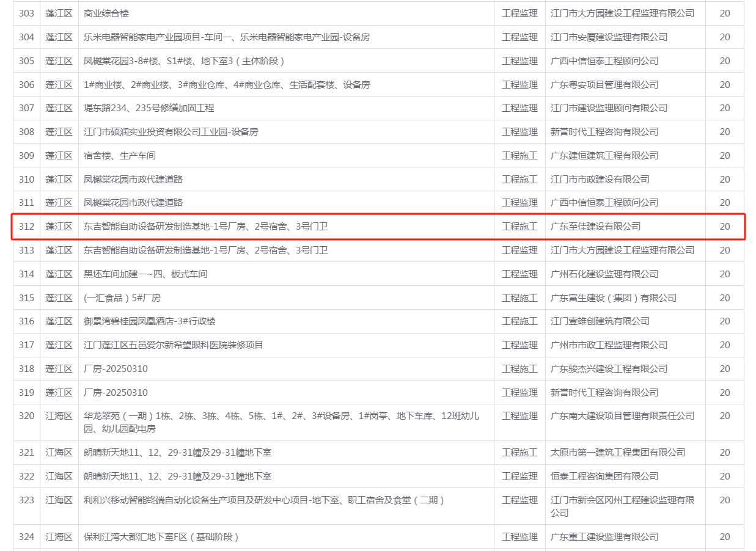Click row number 312
Screen dimensions: 756x551
click(x=26, y=227)
